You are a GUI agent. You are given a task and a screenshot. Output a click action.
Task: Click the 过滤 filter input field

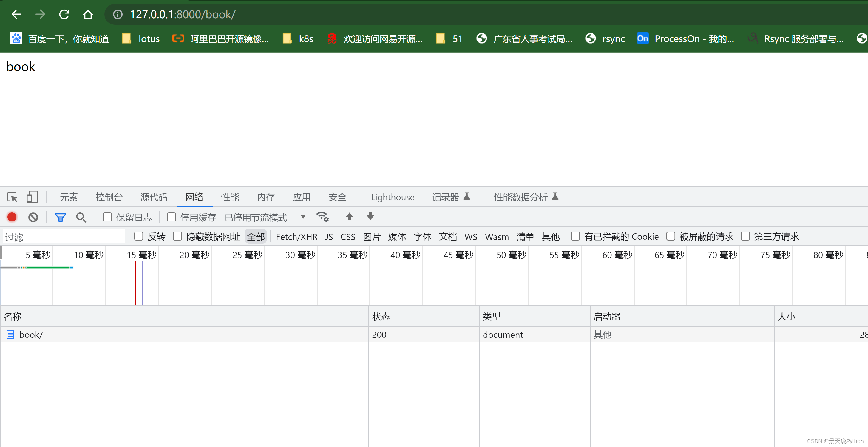(64, 237)
